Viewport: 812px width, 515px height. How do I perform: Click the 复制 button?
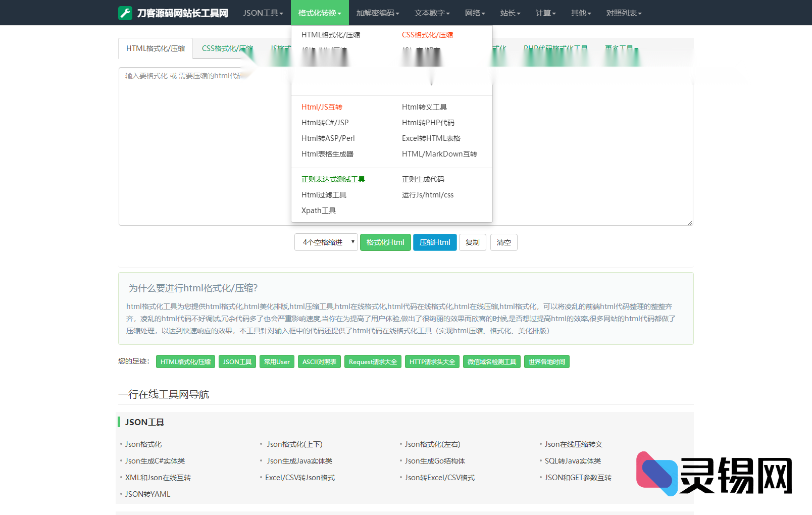(x=472, y=242)
